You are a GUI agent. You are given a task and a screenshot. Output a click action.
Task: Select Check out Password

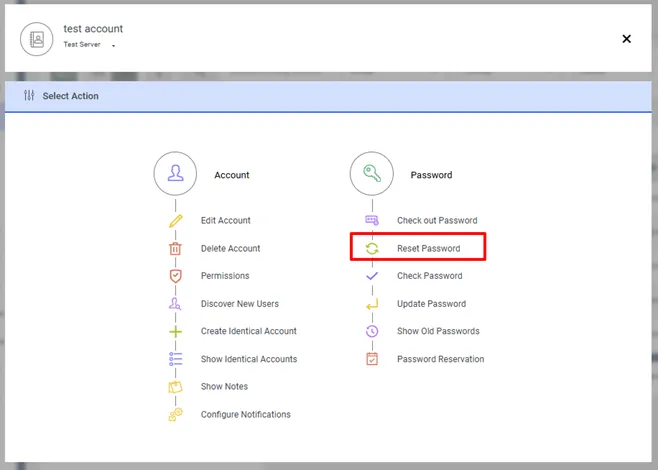437,221
